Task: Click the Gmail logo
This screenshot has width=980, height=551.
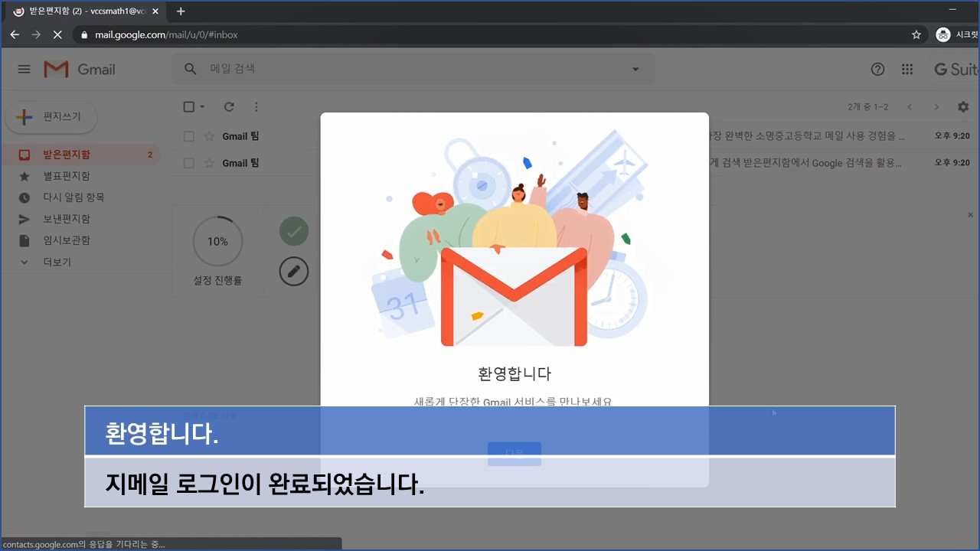Action: (80, 69)
